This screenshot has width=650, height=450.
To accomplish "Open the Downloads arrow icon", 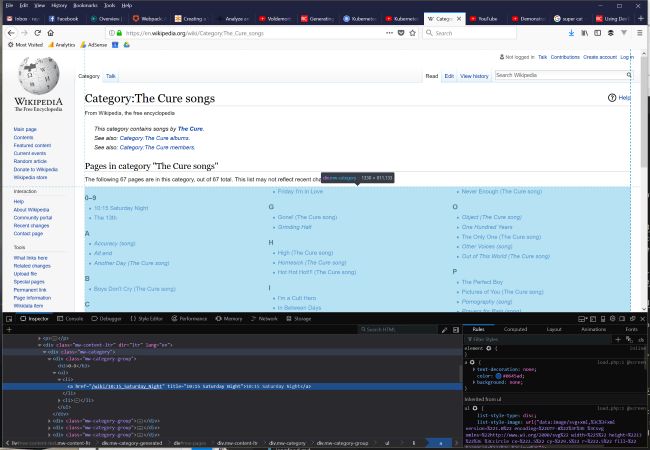I will pyautogui.click(x=571, y=33).
